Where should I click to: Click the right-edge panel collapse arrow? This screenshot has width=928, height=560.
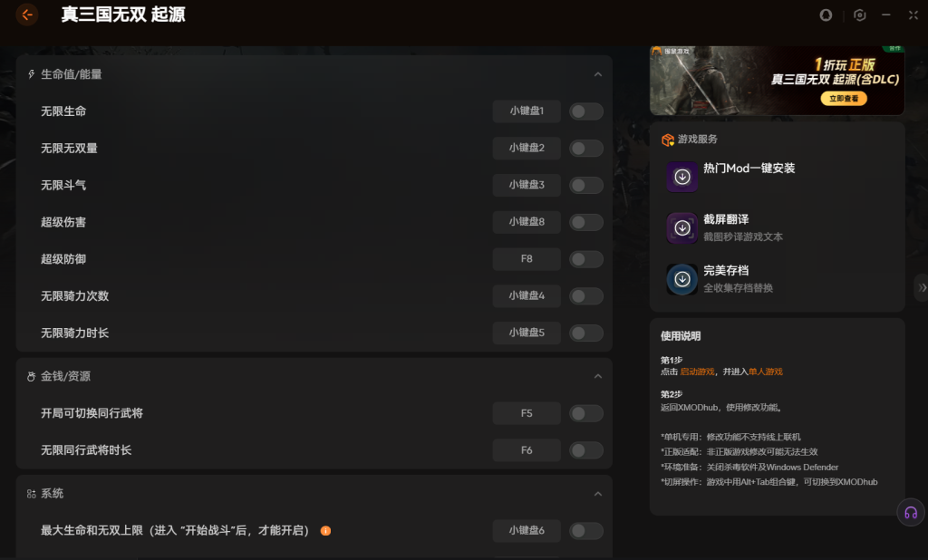pyautogui.click(x=922, y=287)
